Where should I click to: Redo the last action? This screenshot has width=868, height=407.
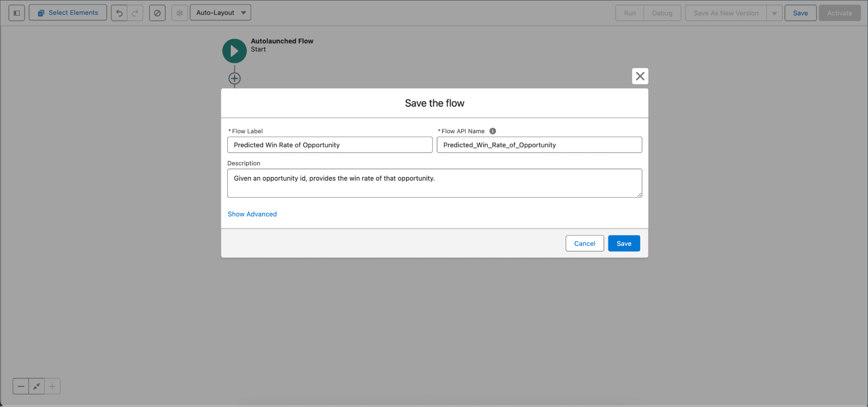(x=135, y=13)
